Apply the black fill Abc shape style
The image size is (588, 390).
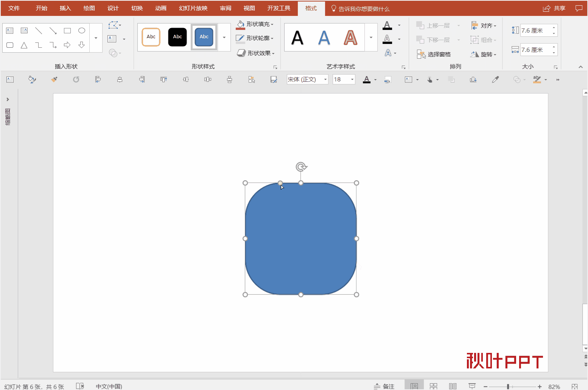click(177, 37)
